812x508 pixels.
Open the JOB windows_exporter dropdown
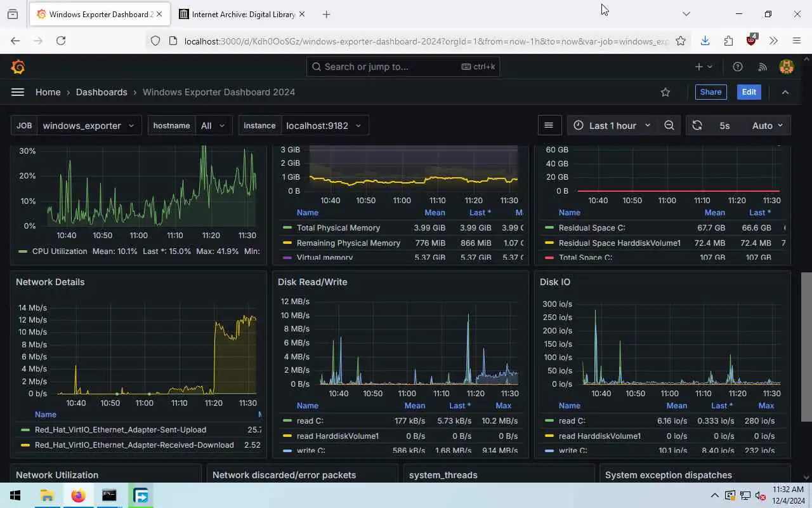tap(89, 126)
